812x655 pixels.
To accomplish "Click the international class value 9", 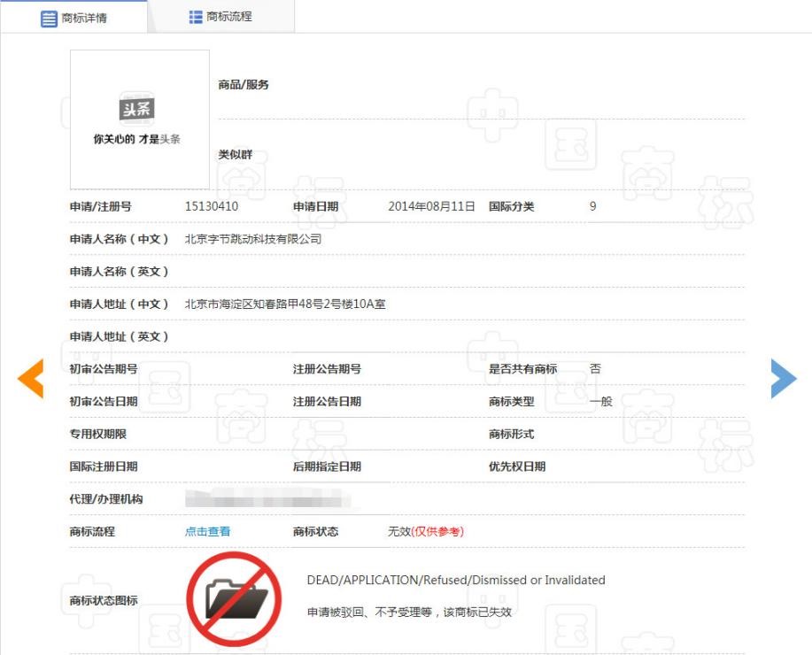I will point(592,206).
